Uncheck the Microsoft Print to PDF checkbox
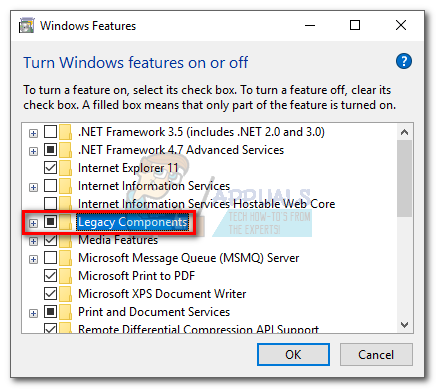The image size is (436, 389). (x=50, y=276)
